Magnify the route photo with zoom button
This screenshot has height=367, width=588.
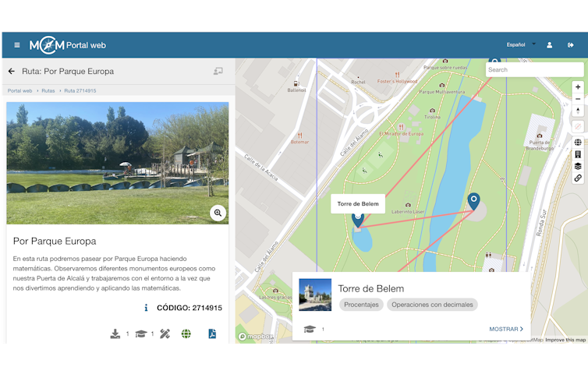218,213
